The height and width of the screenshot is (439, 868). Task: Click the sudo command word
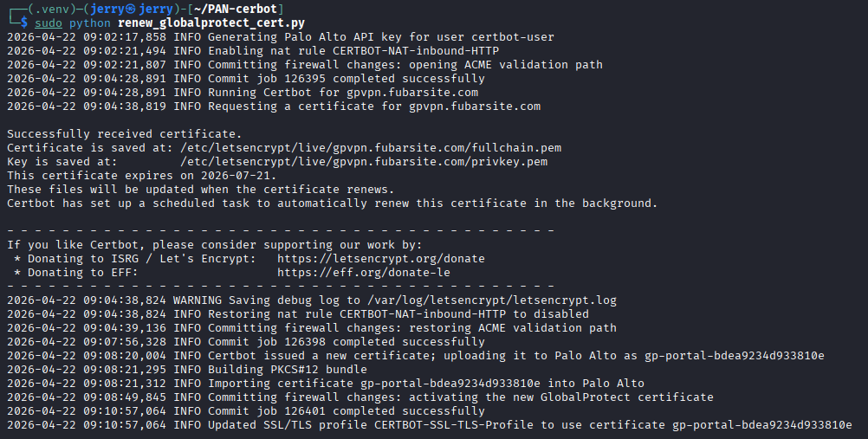pos(49,23)
